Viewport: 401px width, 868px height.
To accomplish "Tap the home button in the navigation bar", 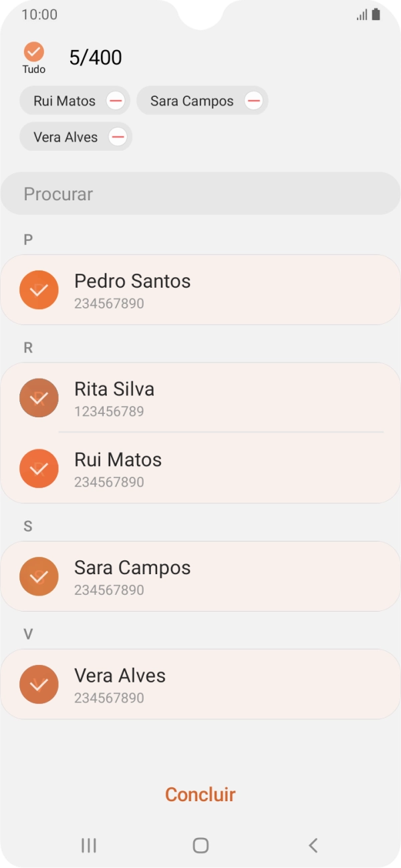I will click(x=200, y=845).
